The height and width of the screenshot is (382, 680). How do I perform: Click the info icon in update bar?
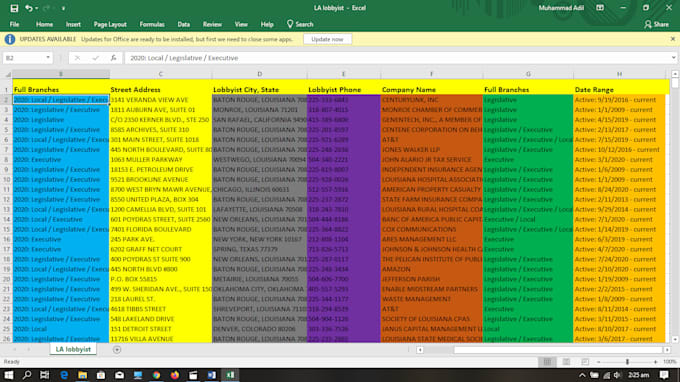click(10, 39)
